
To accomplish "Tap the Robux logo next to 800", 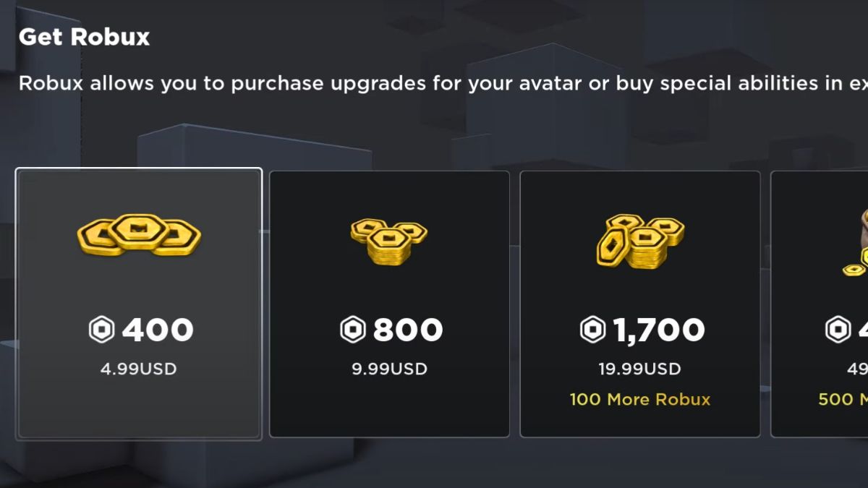I will tap(354, 330).
